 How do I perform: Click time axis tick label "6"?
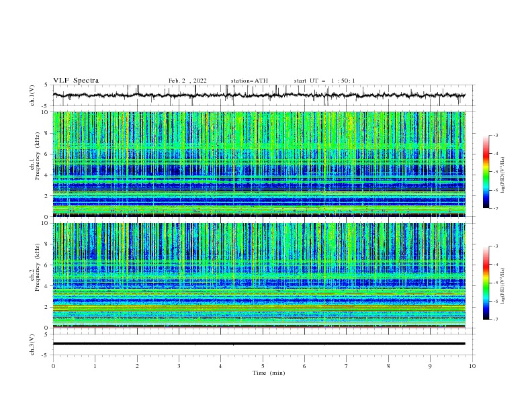(x=304, y=366)
